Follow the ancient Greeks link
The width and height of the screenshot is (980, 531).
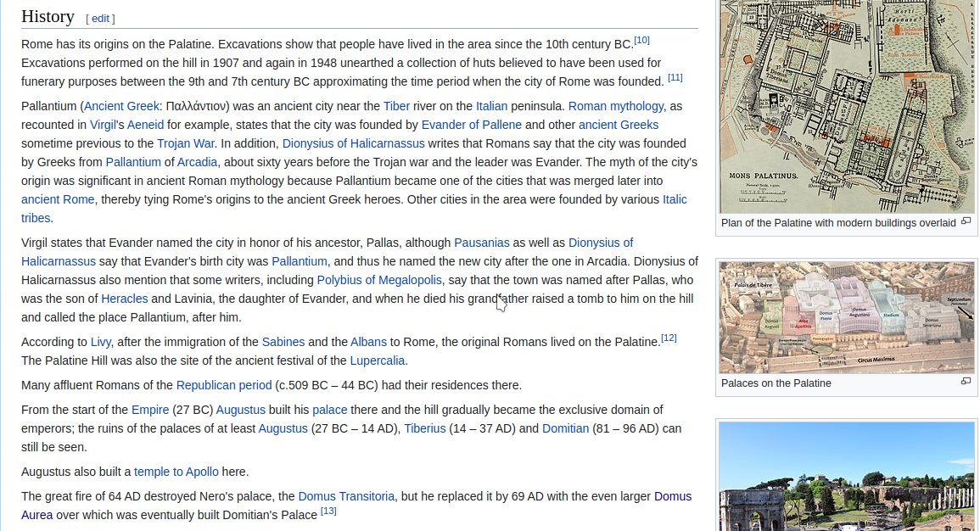[x=619, y=125]
